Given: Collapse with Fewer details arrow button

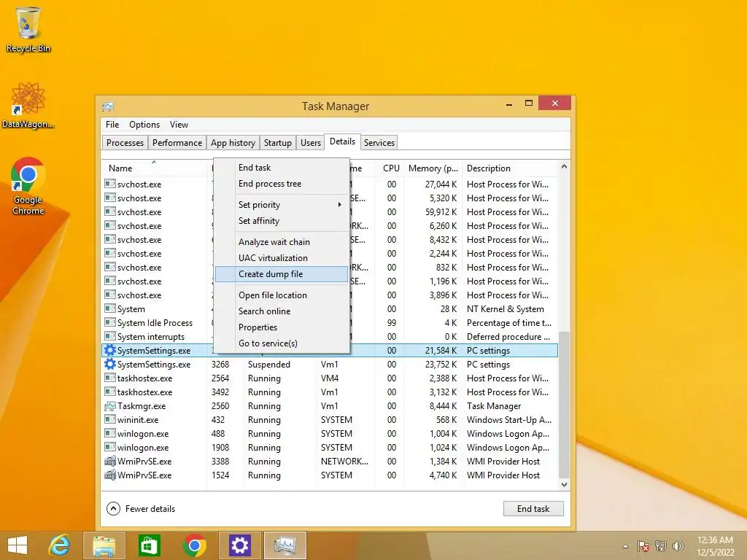Looking at the screenshot, I should pos(113,508).
